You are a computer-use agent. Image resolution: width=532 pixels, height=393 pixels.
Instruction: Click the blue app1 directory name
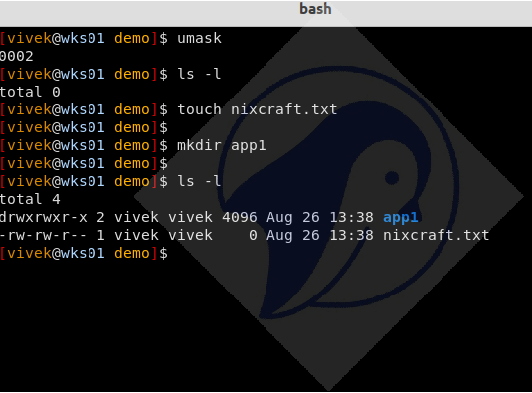[401, 218]
